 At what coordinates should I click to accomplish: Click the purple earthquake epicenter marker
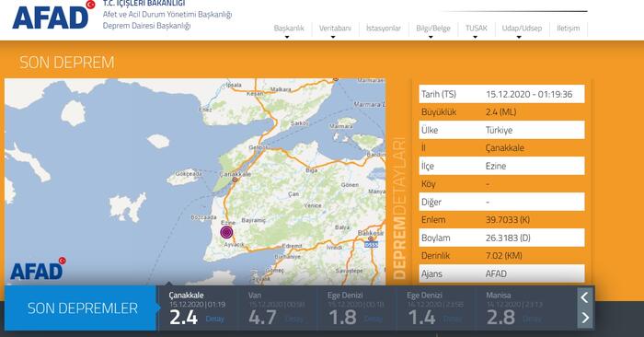click(226, 233)
